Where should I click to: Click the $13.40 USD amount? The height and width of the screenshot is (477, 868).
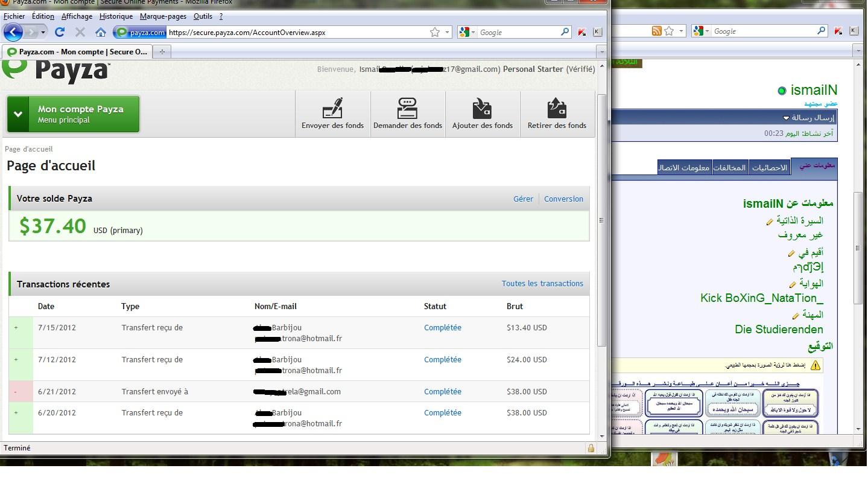coord(527,327)
